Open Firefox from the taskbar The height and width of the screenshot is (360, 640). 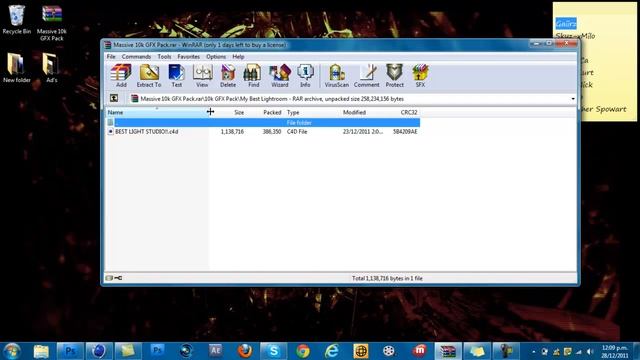(x=244, y=351)
